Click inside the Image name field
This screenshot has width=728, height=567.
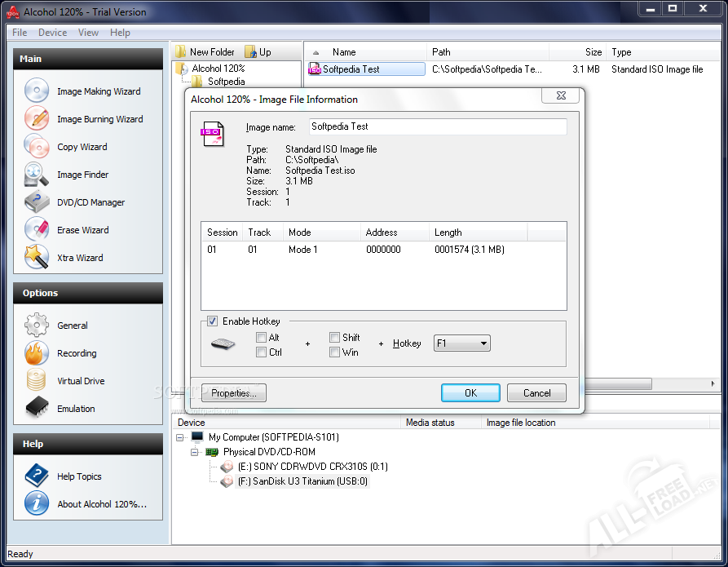tap(438, 127)
